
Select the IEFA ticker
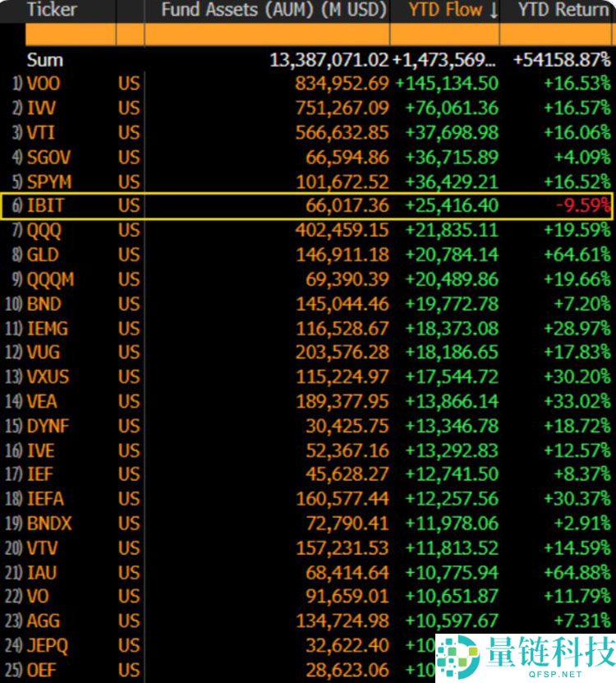pyautogui.click(x=45, y=499)
